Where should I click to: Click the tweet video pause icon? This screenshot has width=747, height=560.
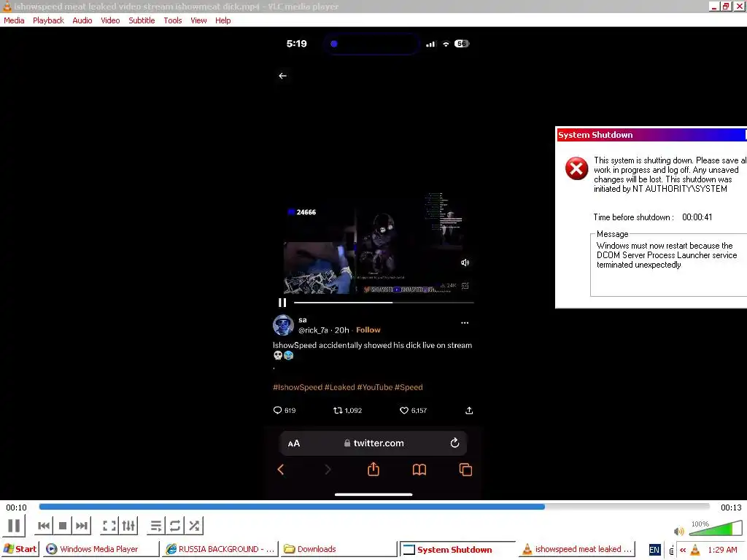pos(282,303)
